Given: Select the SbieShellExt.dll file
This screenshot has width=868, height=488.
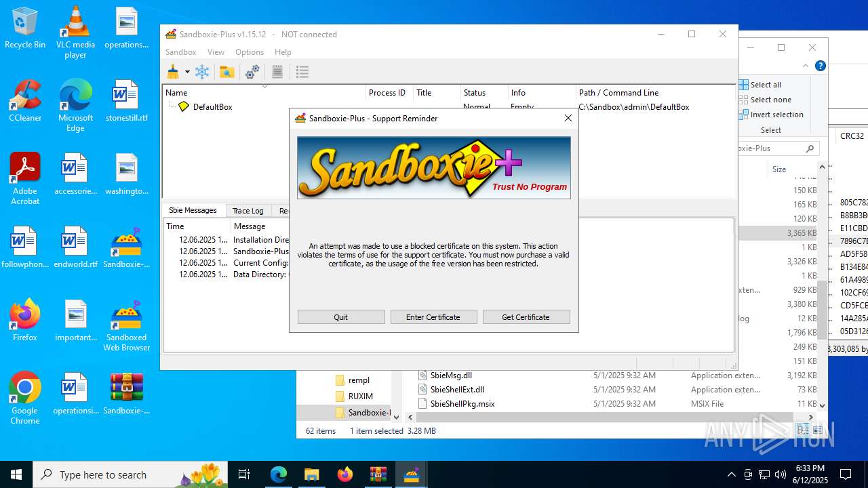Looking at the screenshot, I should click(x=457, y=390).
